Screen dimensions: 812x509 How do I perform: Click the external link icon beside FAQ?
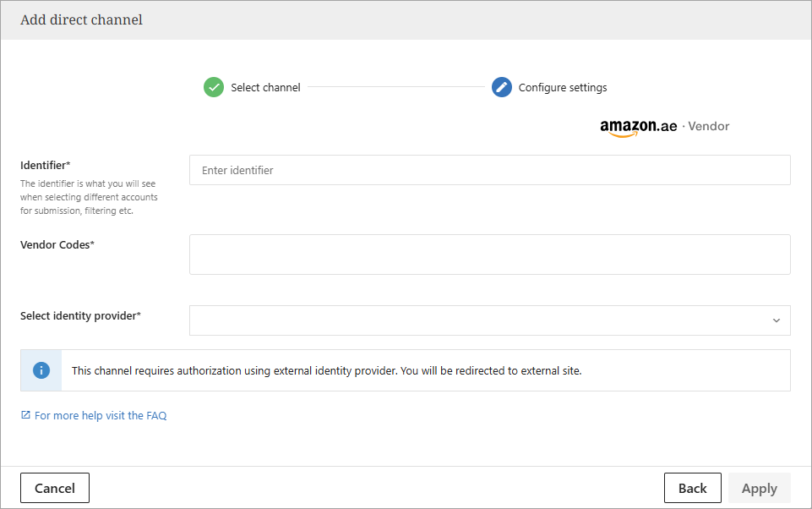click(x=25, y=415)
